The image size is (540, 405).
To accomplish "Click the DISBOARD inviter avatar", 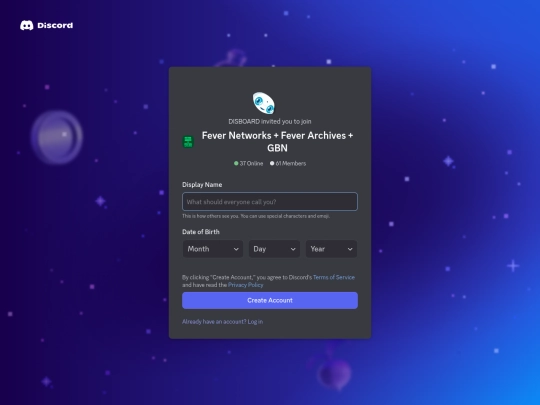I will [264, 103].
